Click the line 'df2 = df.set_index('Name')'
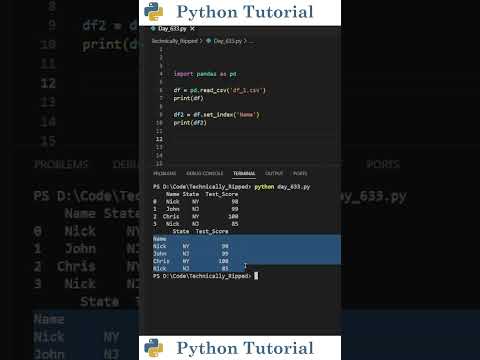This screenshot has height=360, width=480. coord(216,115)
